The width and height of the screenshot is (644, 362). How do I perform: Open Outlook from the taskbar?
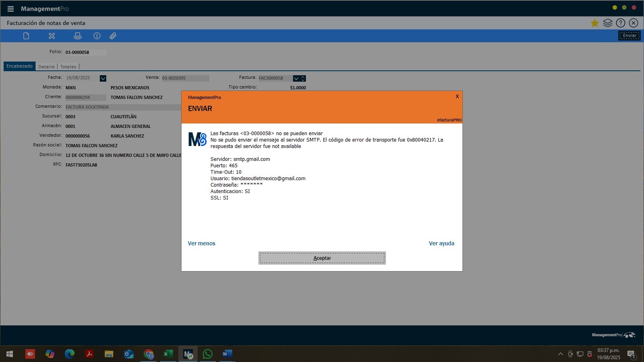click(129, 354)
